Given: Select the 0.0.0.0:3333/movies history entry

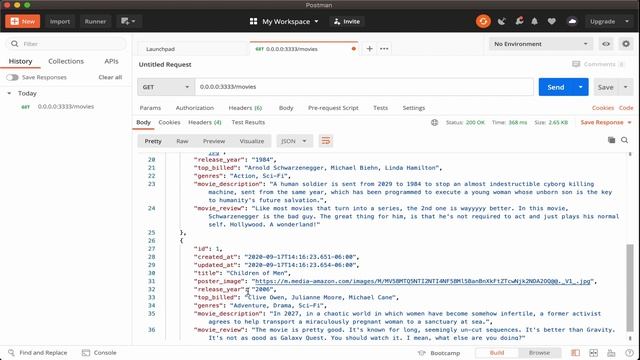Looking at the screenshot, I should [x=66, y=107].
